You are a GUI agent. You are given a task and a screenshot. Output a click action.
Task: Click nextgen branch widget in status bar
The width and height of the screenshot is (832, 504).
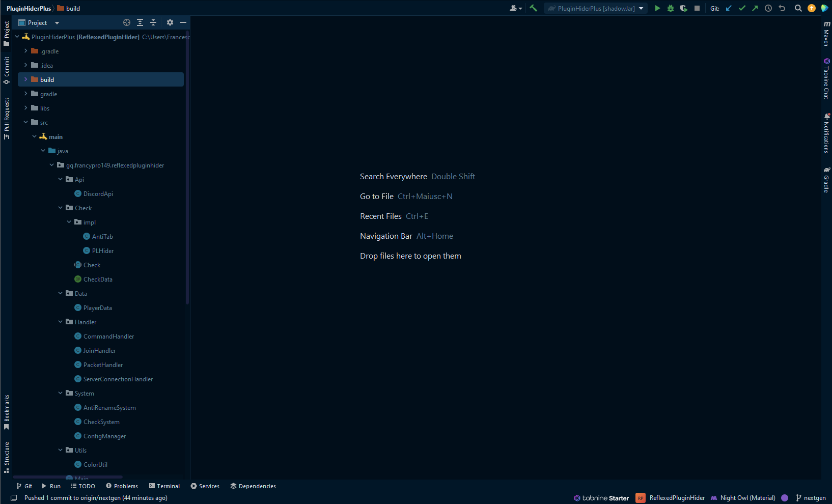tap(811, 498)
